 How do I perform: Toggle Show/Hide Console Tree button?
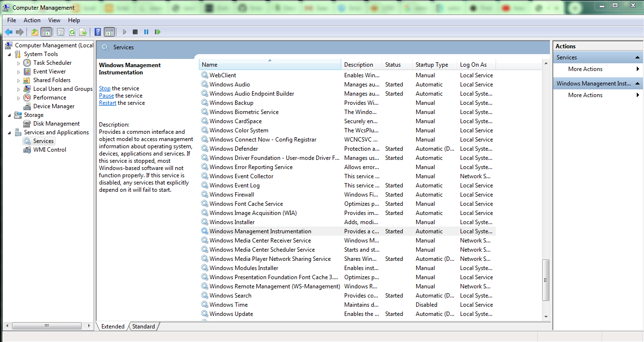pyautogui.click(x=46, y=32)
